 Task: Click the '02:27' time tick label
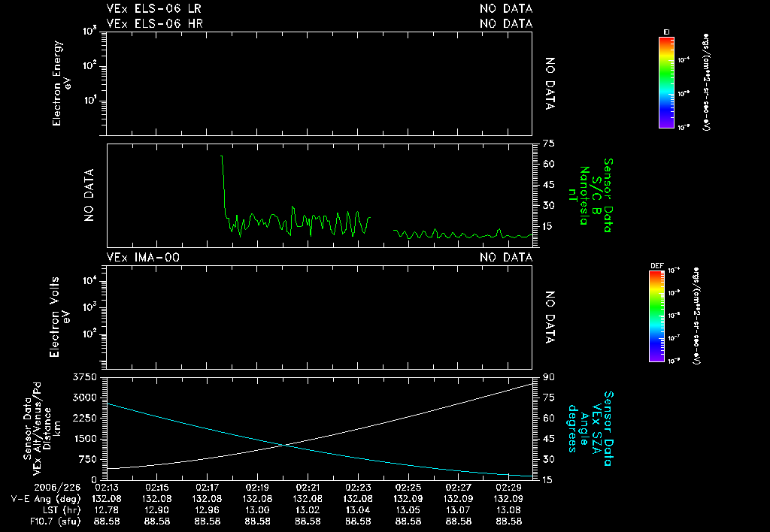click(458, 488)
